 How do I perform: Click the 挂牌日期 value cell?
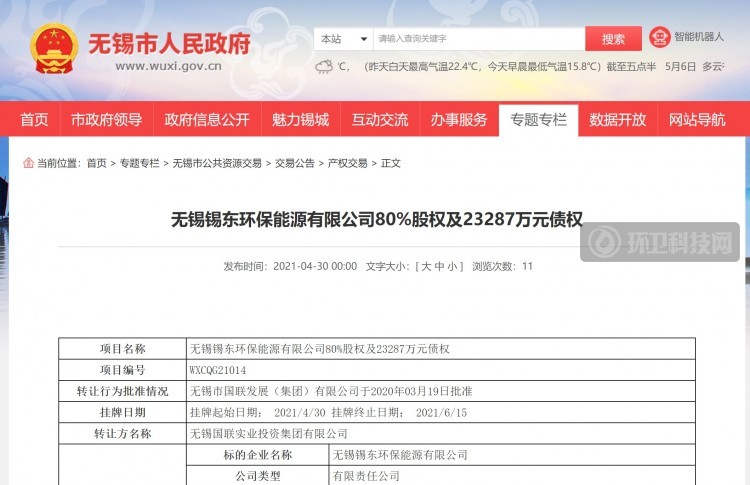pyautogui.click(x=441, y=413)
